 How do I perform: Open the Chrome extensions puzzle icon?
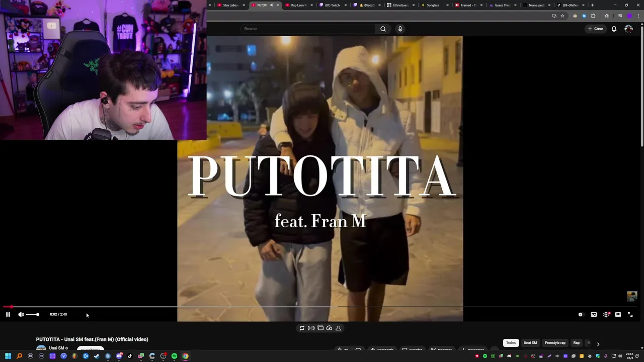(593, 16)
